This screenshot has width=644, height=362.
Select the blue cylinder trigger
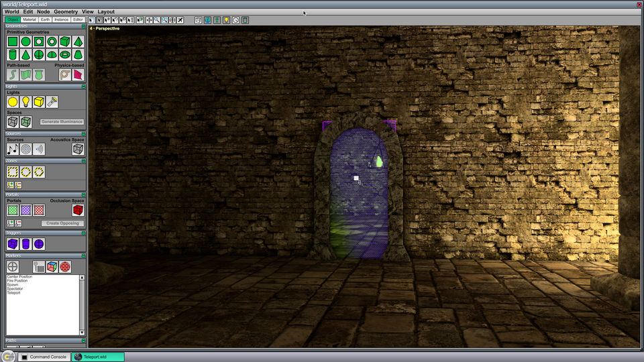25,244
